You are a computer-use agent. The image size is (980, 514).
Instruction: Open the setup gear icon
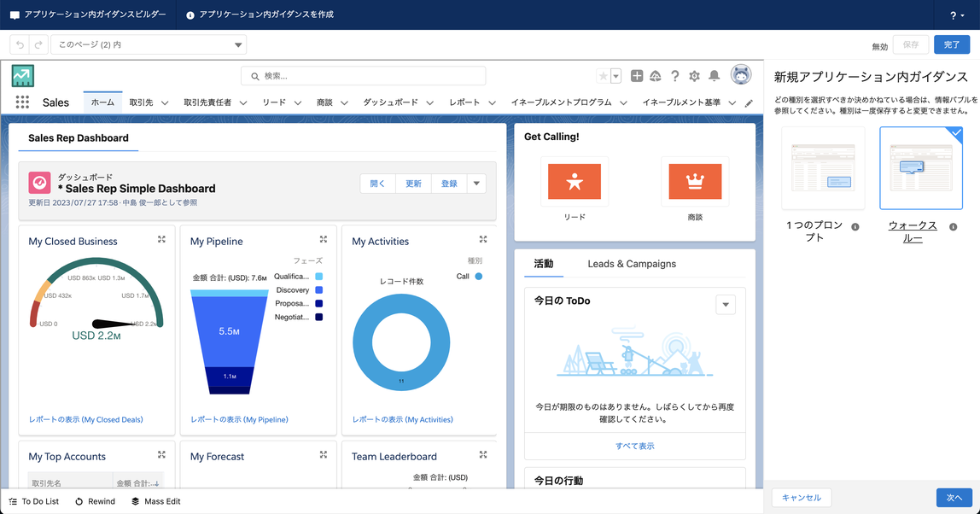click(x=694, y=76)
